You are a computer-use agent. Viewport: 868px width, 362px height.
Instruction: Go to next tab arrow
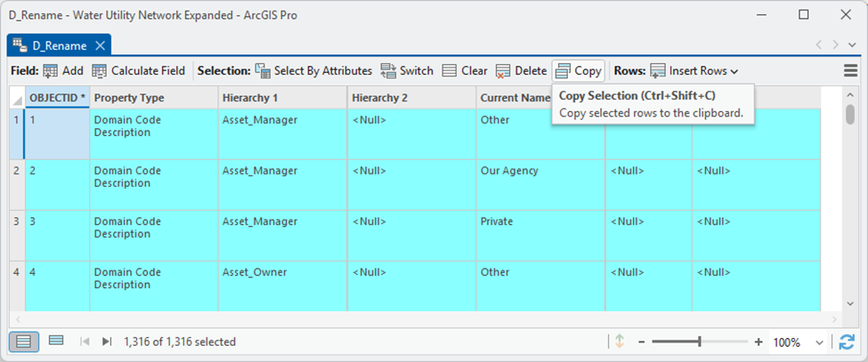[835, 45]
